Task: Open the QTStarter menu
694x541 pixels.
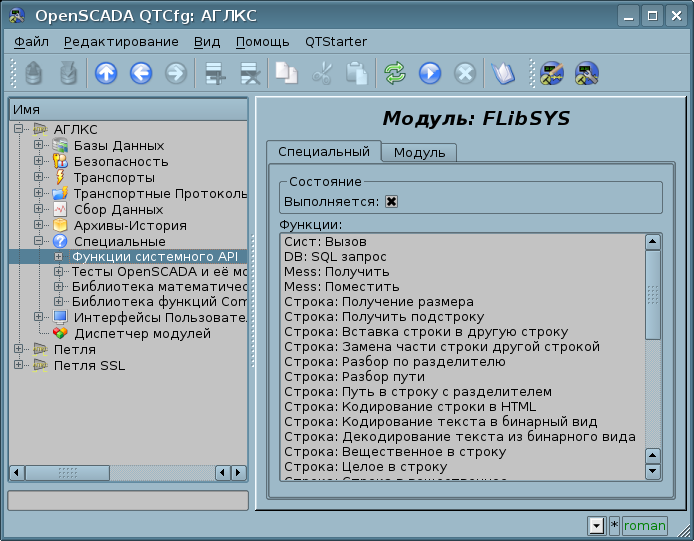Action: click(335, 42)
